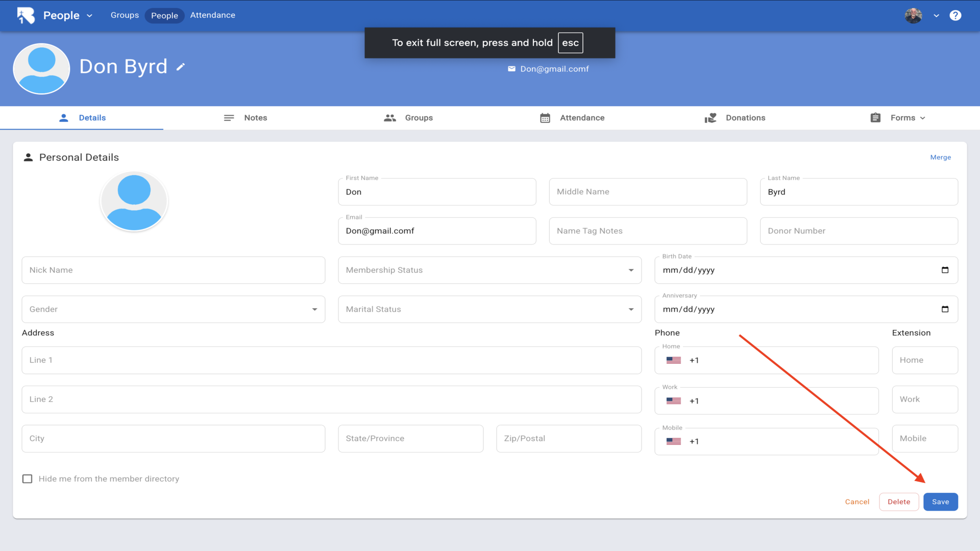
Task: Click the Mobile phone US flag icon
Action: [673, 441]
